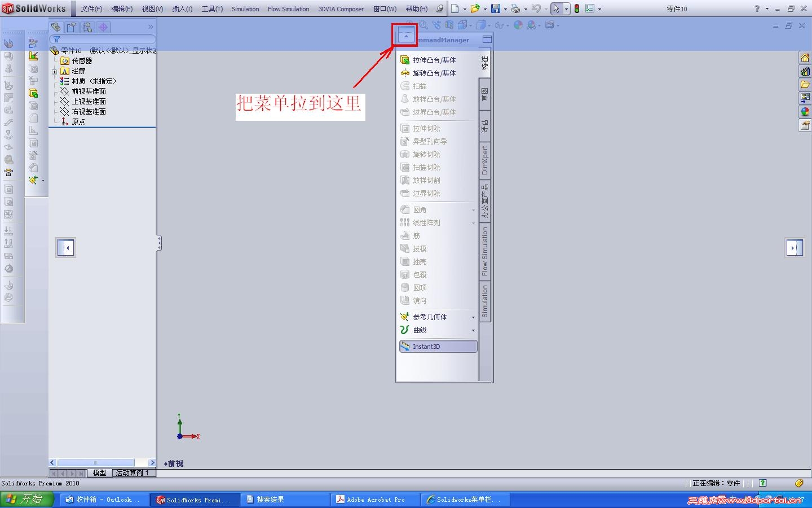The width and height of the screenshot is (812, 508).
Task: Click the Revolved Boss/Base (旋转凸台/基体) icon
Action: click(x=404, y=73)
